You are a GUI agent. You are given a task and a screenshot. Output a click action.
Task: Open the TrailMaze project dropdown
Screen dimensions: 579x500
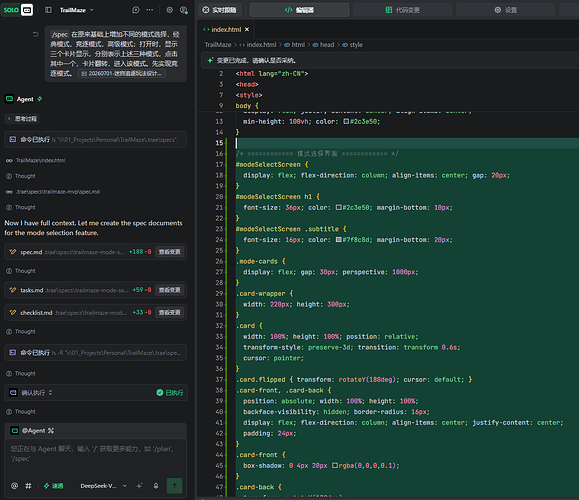click(77, 10)
